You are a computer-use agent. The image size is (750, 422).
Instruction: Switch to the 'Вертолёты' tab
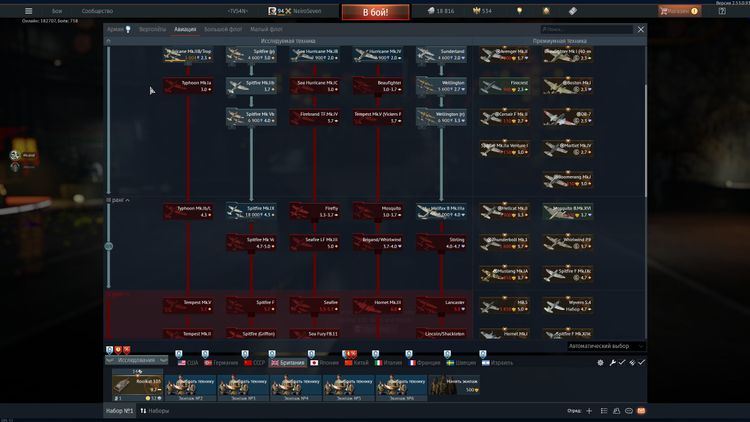click(x=152, y=30)
